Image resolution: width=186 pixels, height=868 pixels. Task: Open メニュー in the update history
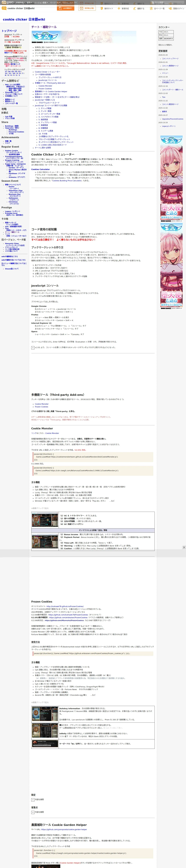(x=165, y=73)
